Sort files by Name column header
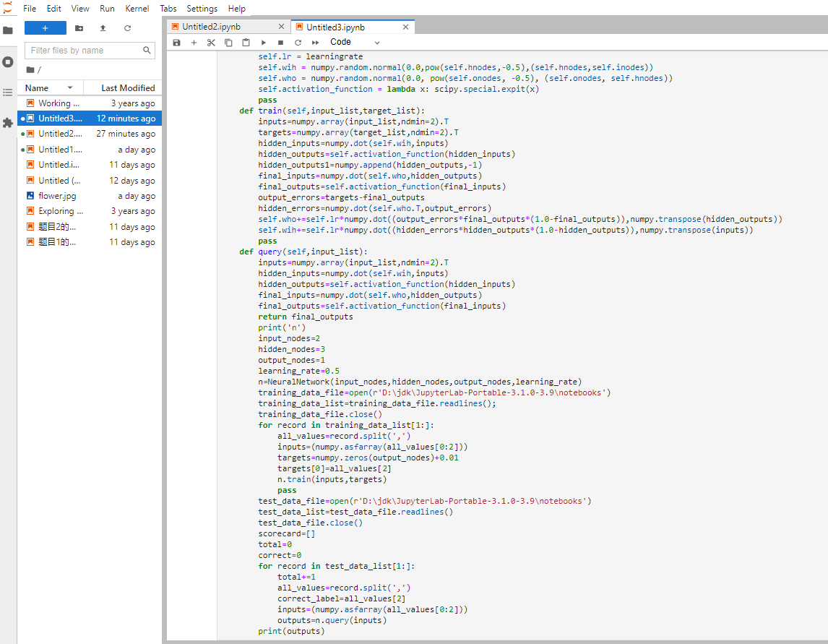 point(37,87)
